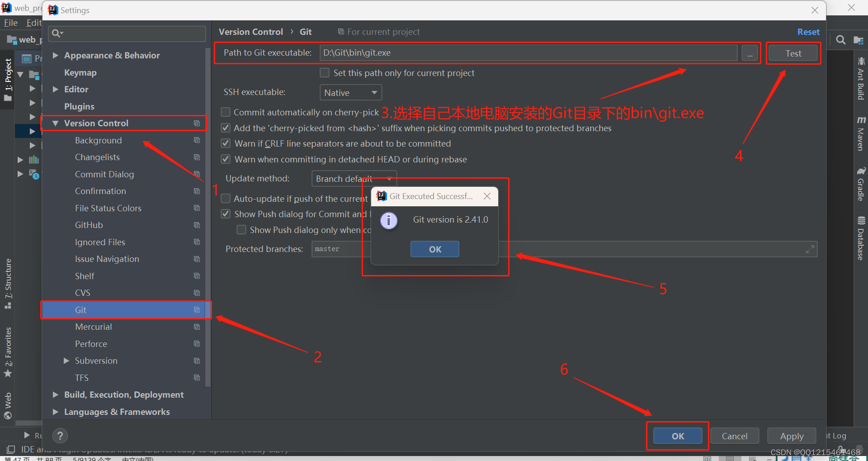Select Shelf settings item
The width and height of the screenshot is (868, 461).
click(x=85, y=276)
